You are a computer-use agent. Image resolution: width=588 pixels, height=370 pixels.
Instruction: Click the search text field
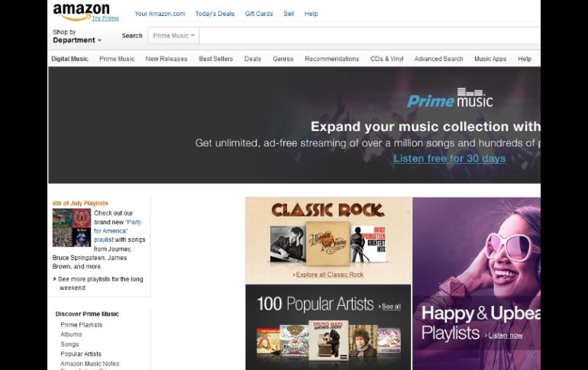coord(367,35)
